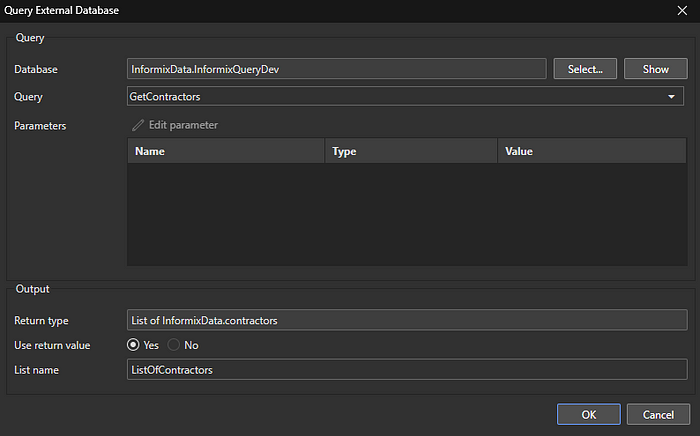Screen dimensions: 700x436
Task: Close the Query External Database dialog
Action: click(x=681, y=9)
